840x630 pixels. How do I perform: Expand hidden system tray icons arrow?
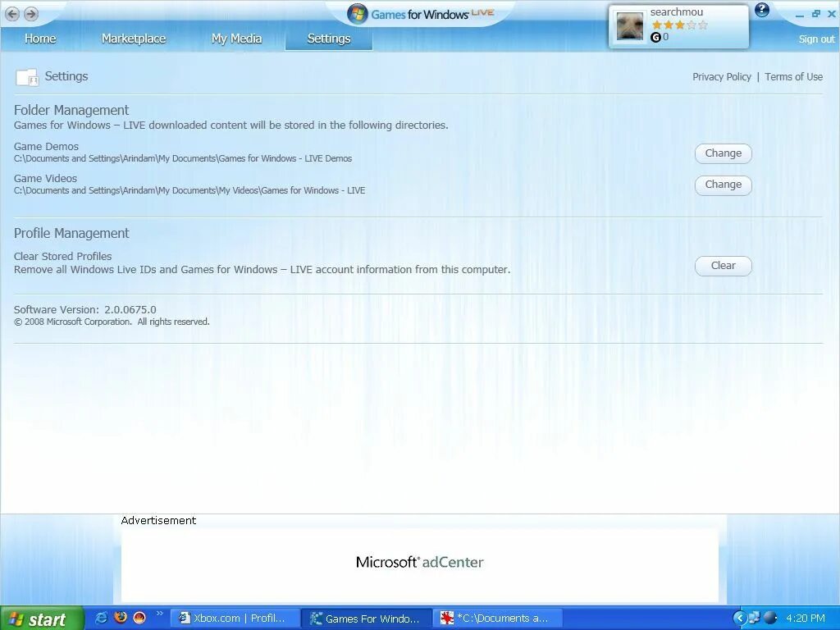coord(740,619)
